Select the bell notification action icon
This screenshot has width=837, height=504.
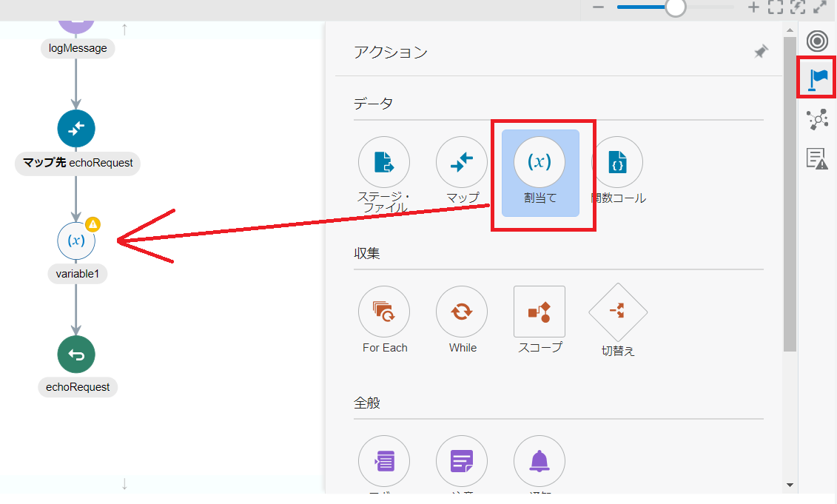pos(539,461)
